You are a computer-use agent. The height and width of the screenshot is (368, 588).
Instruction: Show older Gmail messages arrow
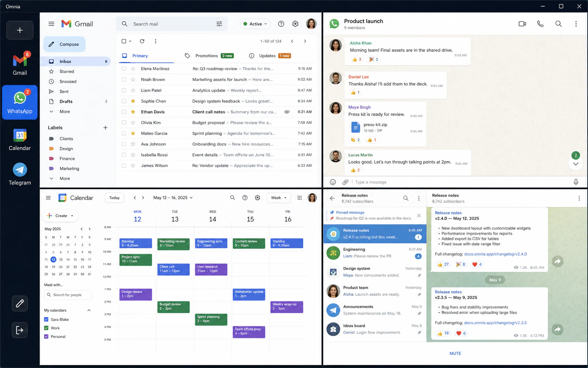coord(305,41)
